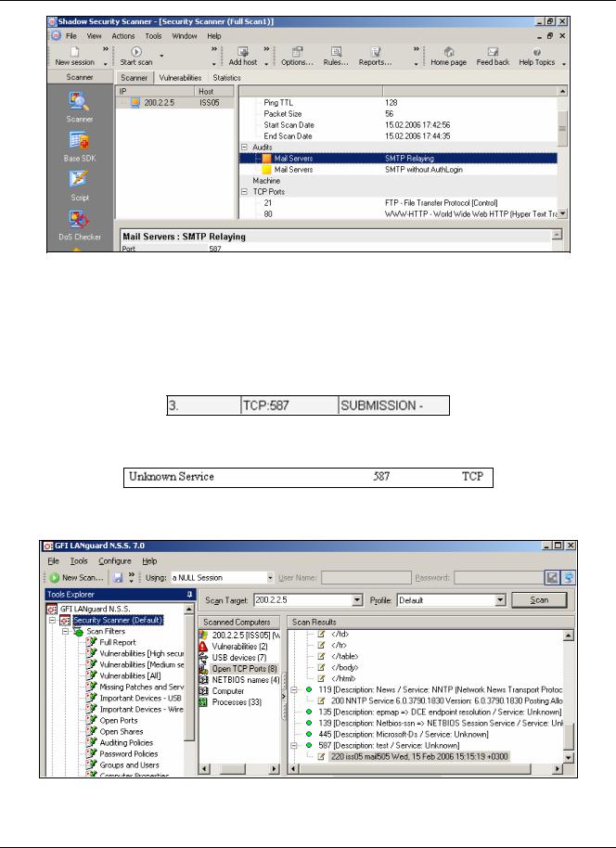Screen dimensions: 616x848
Task: Click the pin icon on Tools Explorer header
Action: 190,595
